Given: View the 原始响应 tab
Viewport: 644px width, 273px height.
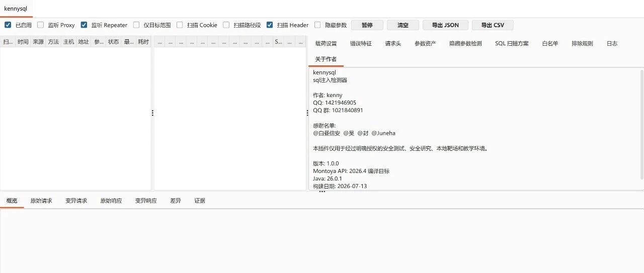Looking at the screenshot, I should click(x=111, y=201).
